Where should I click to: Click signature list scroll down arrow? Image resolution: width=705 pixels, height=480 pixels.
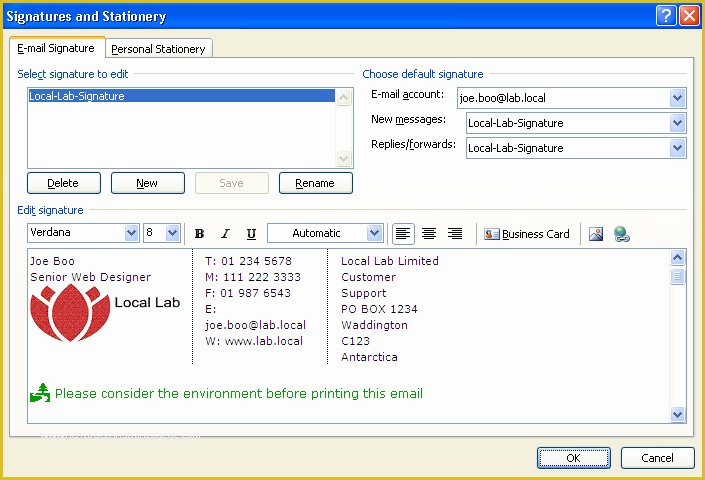(x=344, y=158)
